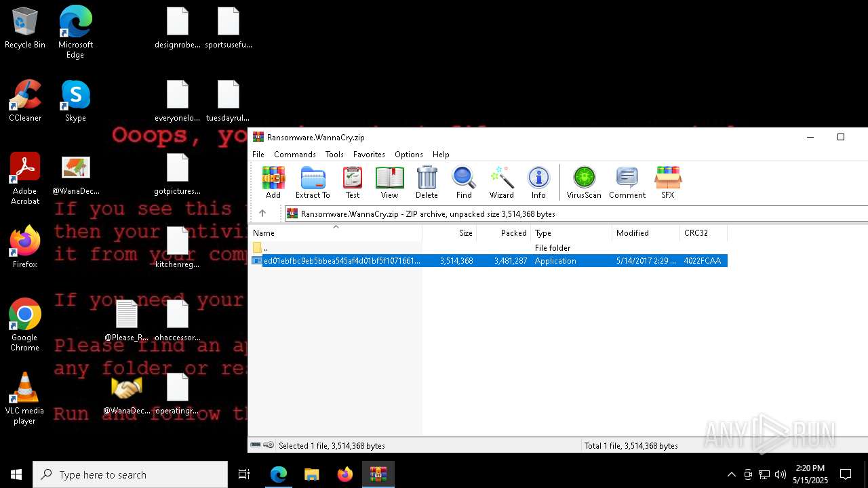Select tuesdayrul... desktop file
The image size is (868, 488).
tap(229, 102)
